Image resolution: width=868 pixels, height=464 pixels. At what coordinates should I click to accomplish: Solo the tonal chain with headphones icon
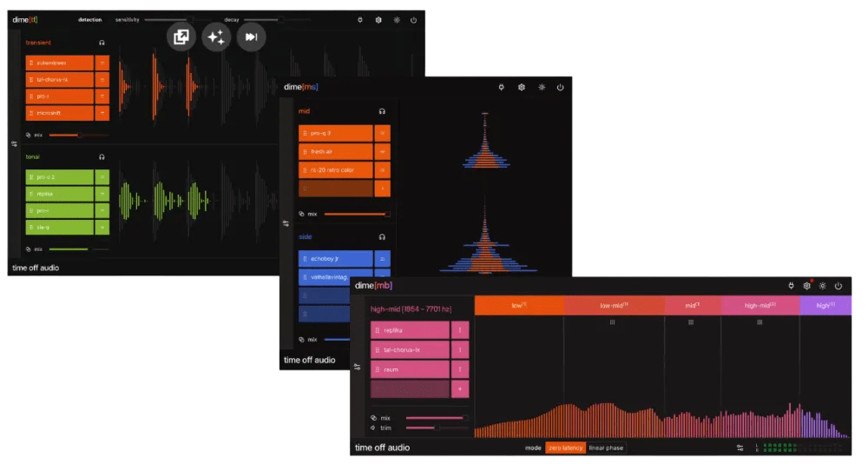point(102,157)
